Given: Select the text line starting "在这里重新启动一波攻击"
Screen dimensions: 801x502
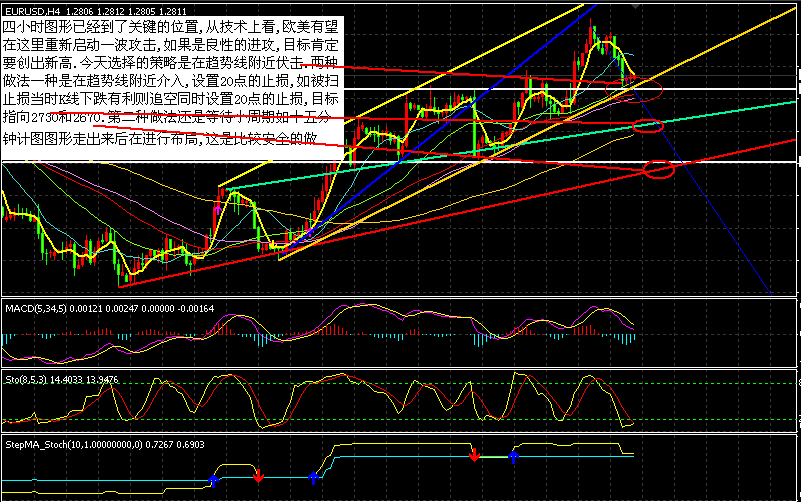Looking at the screenshot, I should tap(170, 44).
